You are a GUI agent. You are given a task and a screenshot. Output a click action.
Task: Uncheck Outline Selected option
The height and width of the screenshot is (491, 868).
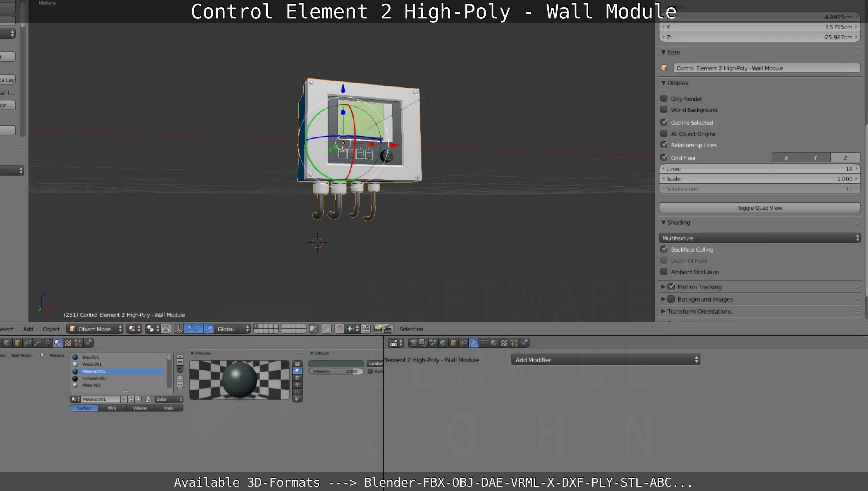pyautogui.click(x=664, y=122)
